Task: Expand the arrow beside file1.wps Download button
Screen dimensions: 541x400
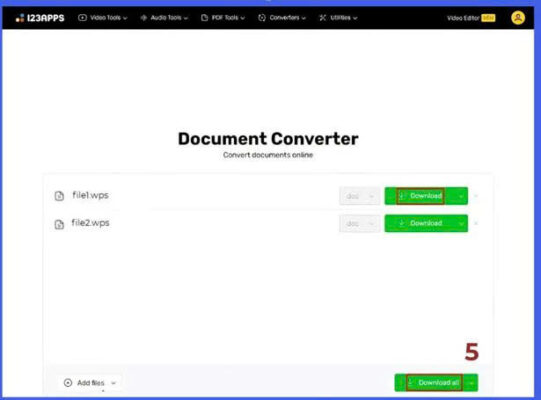Action: [461, 196]
